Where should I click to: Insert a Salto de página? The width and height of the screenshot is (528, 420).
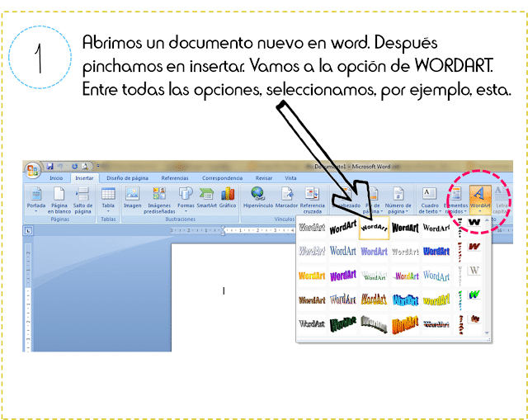[x=82, y=200]
